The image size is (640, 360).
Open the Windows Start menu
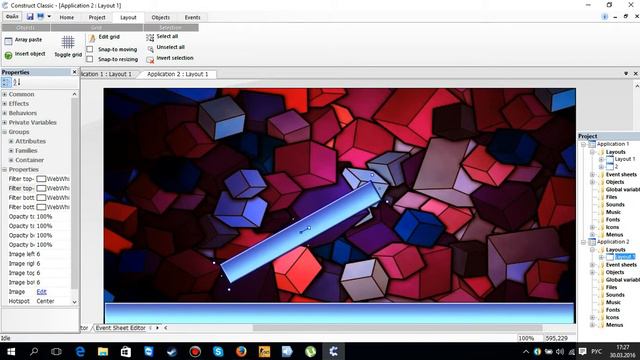(11, 351)
